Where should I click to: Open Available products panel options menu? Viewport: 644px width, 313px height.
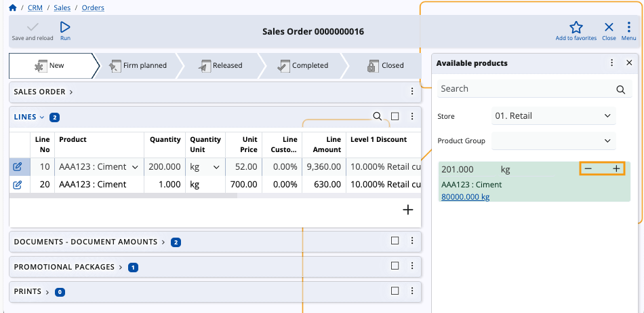(612, 62)
